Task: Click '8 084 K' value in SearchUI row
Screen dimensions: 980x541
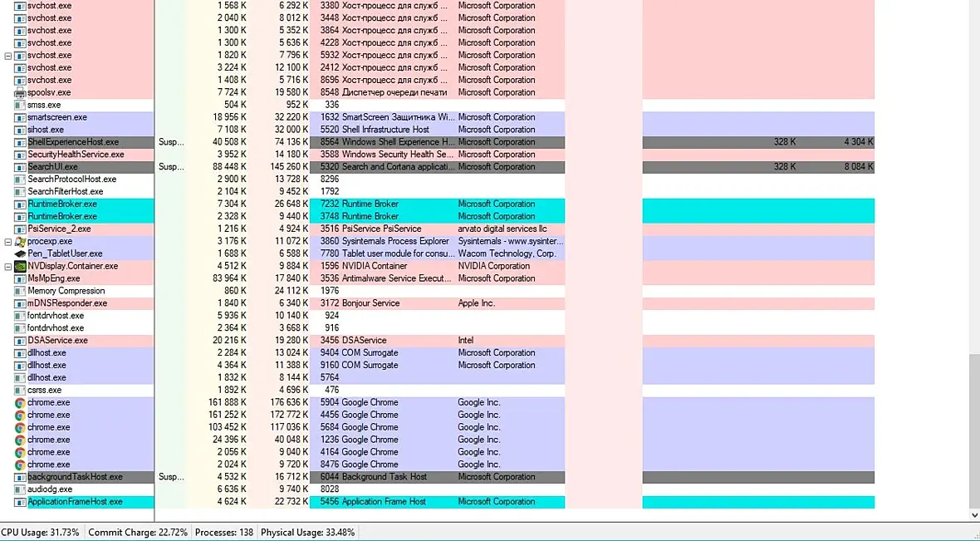Action: pyautogui.click(x=859, y=167)
